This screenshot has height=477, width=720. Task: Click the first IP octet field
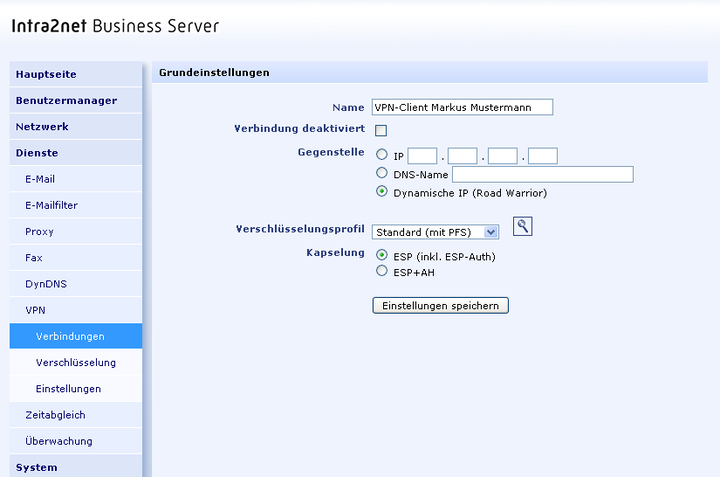point(422,156)
